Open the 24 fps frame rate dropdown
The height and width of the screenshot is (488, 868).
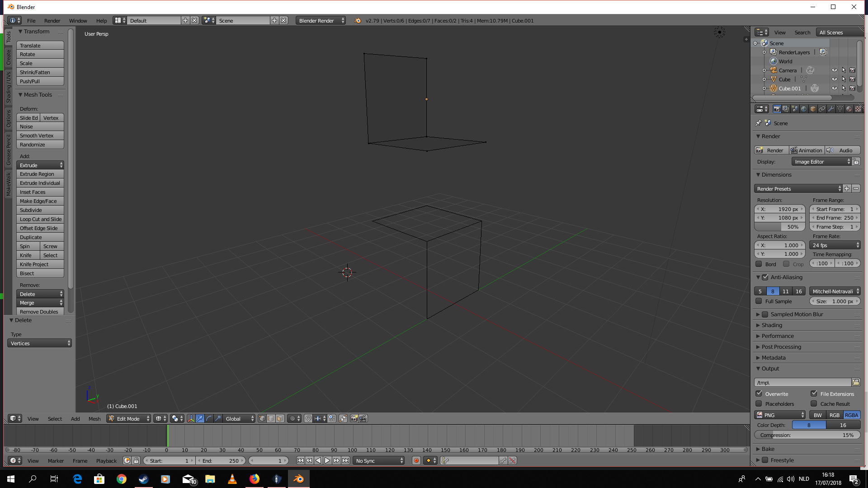click(835, 245)
